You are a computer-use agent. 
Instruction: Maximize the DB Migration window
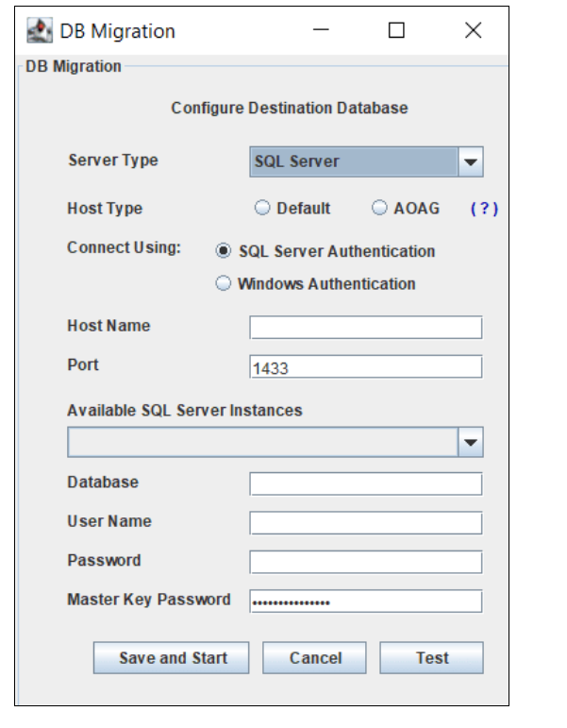(x=396, y=30)
